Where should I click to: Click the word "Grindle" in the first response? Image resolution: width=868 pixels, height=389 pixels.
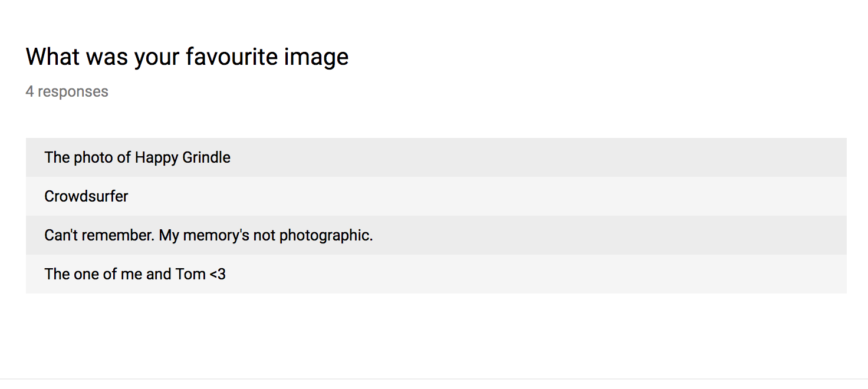206,157
